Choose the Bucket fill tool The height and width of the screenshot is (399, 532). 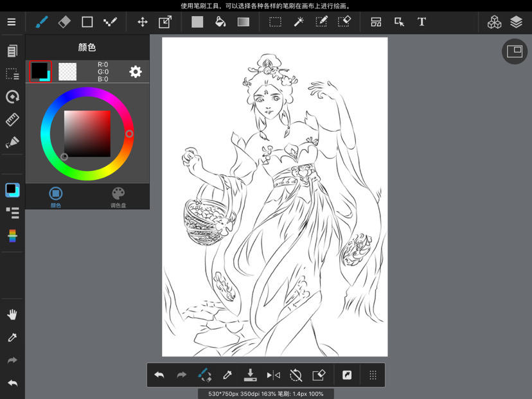[220, 22]
